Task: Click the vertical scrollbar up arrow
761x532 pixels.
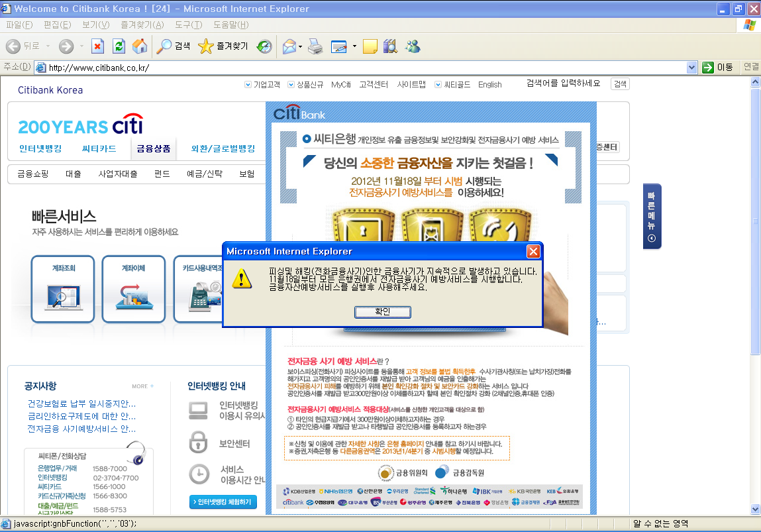Action: tap(755, 82)
